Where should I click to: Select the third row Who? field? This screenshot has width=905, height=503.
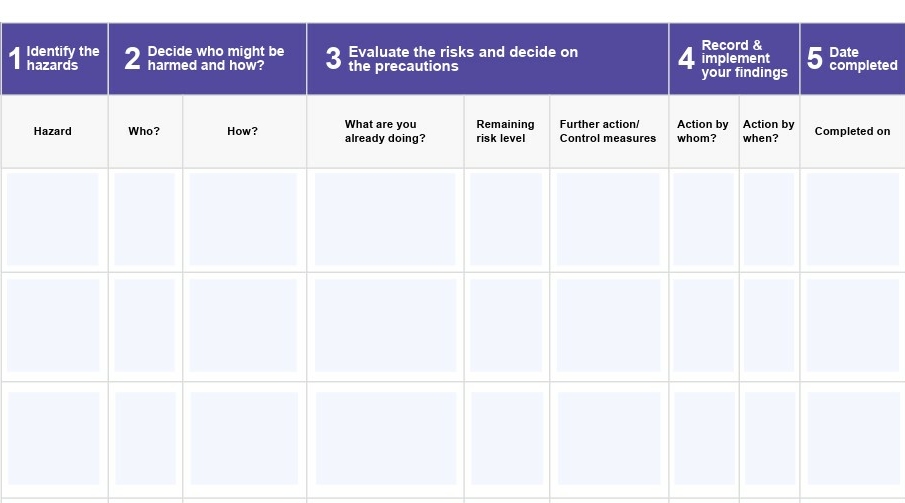click(145, 438)
